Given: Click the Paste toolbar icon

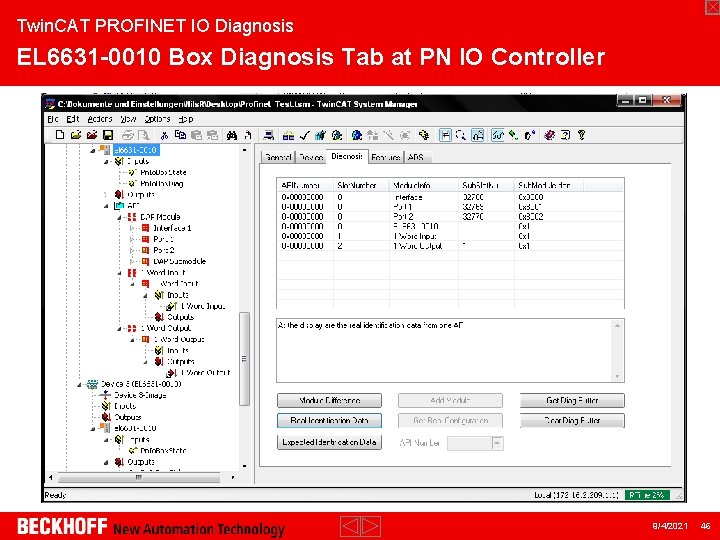Looking at the screenshot, I should pyautogui.click(x=196, y=135).
